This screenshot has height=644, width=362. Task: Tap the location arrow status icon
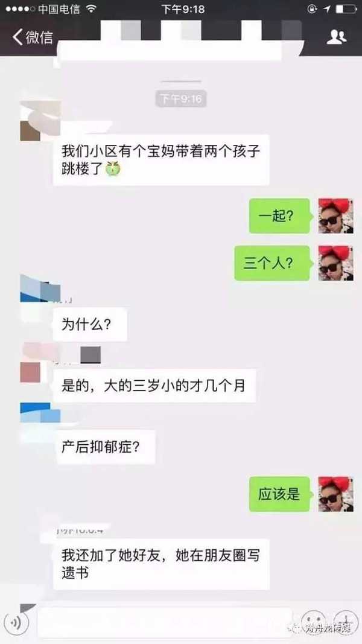tap(327, 8)
